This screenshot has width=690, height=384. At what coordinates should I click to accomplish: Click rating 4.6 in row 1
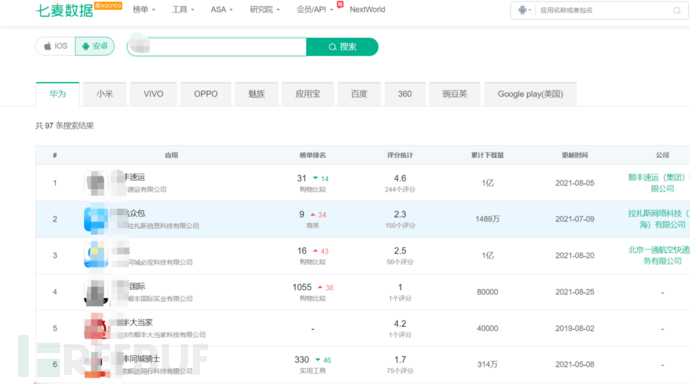point(400,178)
